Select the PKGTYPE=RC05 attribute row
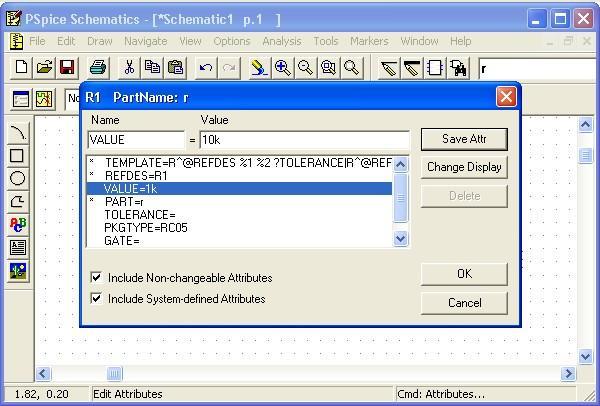Viewport: 600px width, 406px height. (x=239, y=228)
